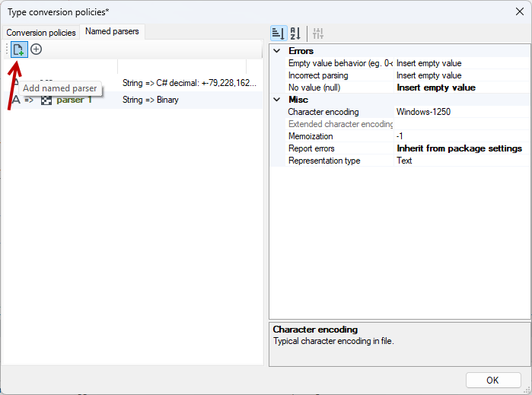Close the Type conversion policies dialog
The width and height of the screenshot is (532, 395).
tap(520, 11)
